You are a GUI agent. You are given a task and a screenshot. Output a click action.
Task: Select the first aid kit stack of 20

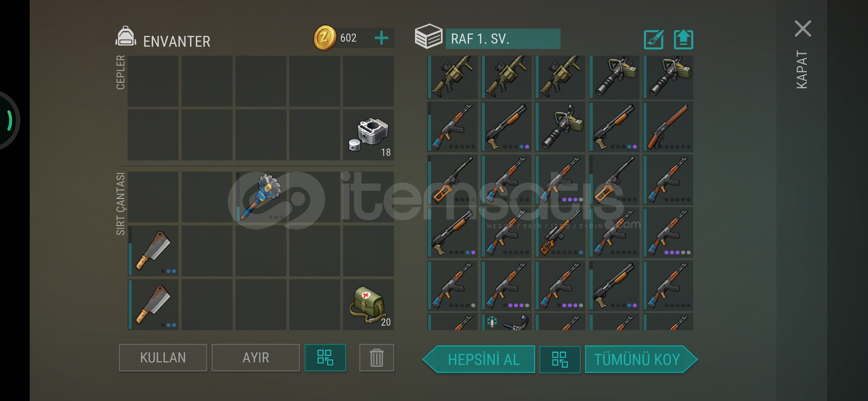[368, 305]
